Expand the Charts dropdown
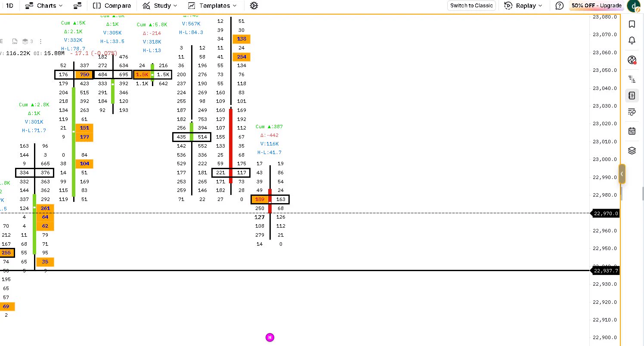Viewport: 644px width, 346px height. [x=44, y=6]
